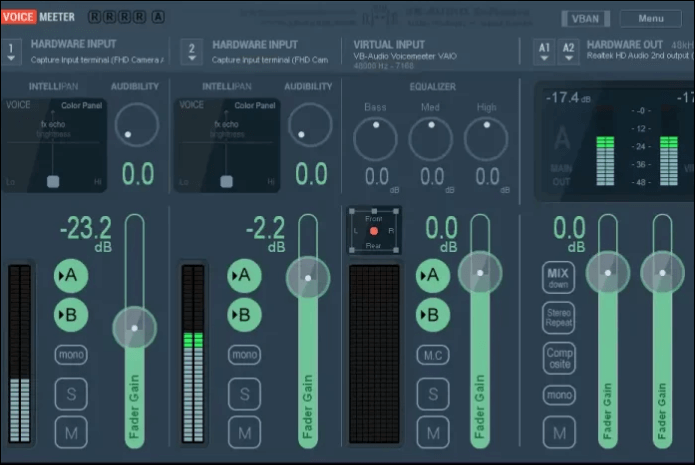
Task: Toggle M.C button on Virtual Input
Action: click(x=433, y=355)
